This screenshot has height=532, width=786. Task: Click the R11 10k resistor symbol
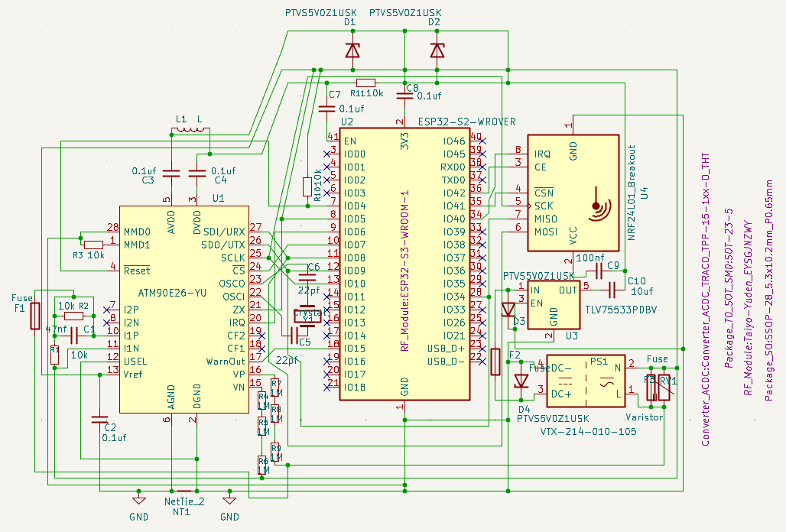pyautogui.click(x=366, y=83)
